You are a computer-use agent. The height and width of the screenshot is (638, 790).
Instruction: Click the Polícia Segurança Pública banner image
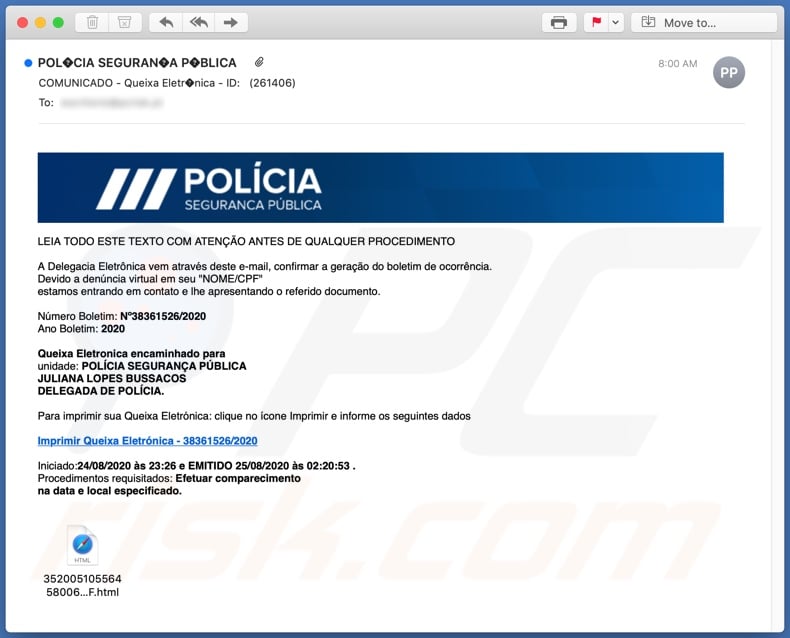click(380, 187)
